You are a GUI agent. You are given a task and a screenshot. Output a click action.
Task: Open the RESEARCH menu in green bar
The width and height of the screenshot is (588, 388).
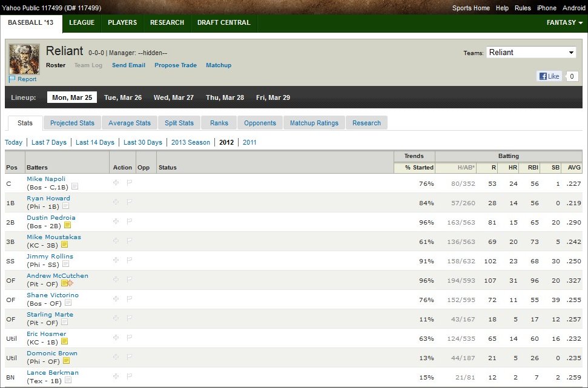pyautogui.click(x=167, y=22)
